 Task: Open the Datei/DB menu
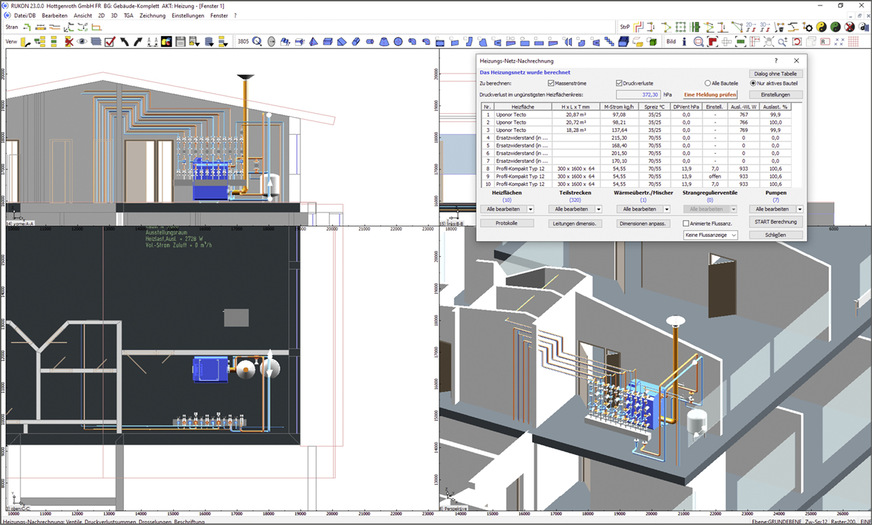(x=24, y=16)
